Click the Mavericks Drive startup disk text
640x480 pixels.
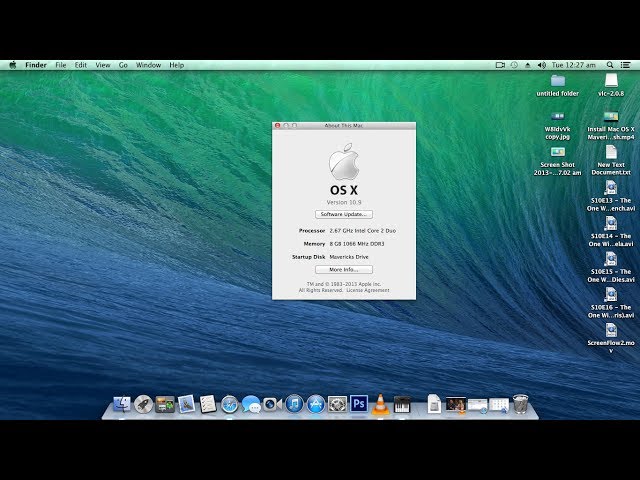coord(349,257)
